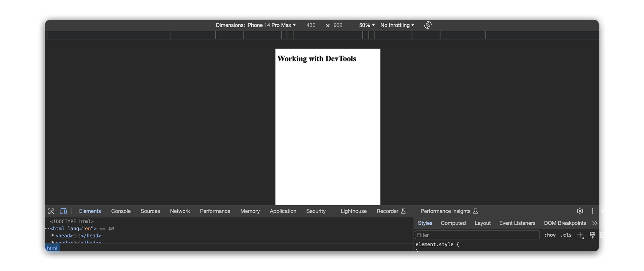Expand the head element in DOM tree
The width and height of the screenshot is (644, 271).
53,236
